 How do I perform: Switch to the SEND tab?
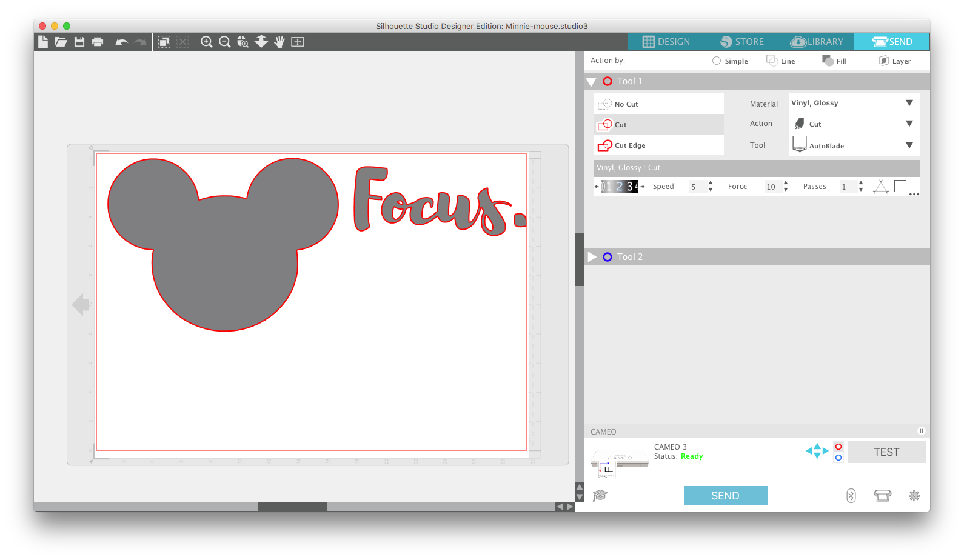pos(892,42)
